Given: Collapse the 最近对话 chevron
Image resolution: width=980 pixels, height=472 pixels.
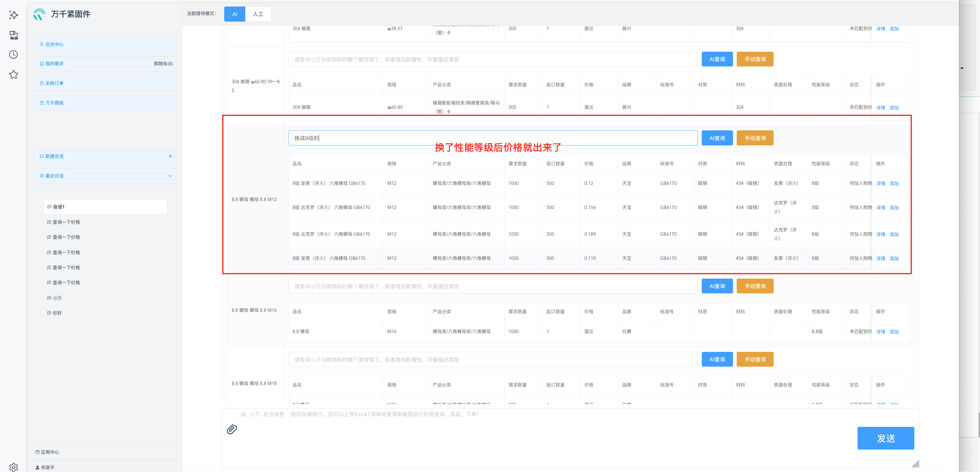Looking at the screenshot, I should [x=170, y=176].
